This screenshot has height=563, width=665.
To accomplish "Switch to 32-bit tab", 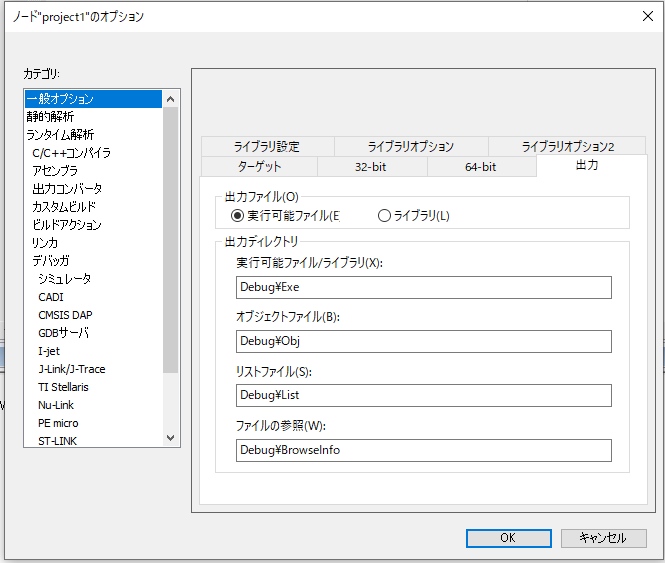I will point(372,166).
